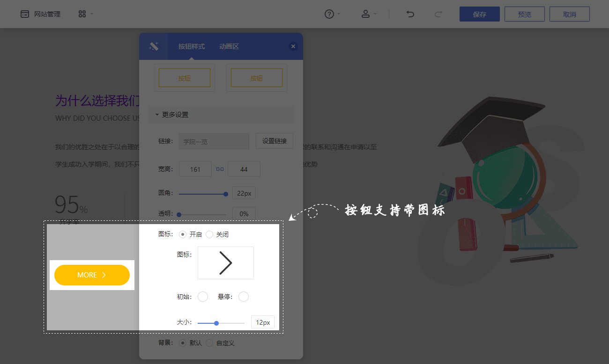Select the first 按钮 style preset

click(x=185, y=78)
